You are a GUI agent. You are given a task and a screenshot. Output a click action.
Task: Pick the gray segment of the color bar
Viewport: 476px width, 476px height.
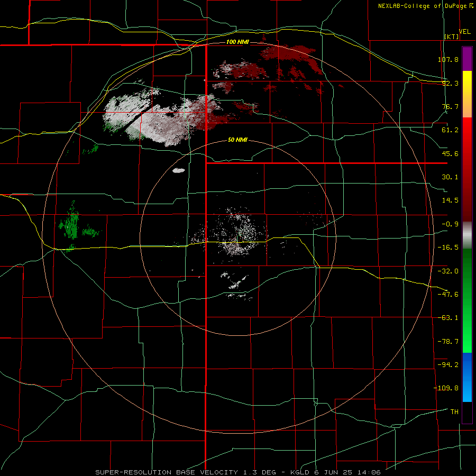(467, 235)
